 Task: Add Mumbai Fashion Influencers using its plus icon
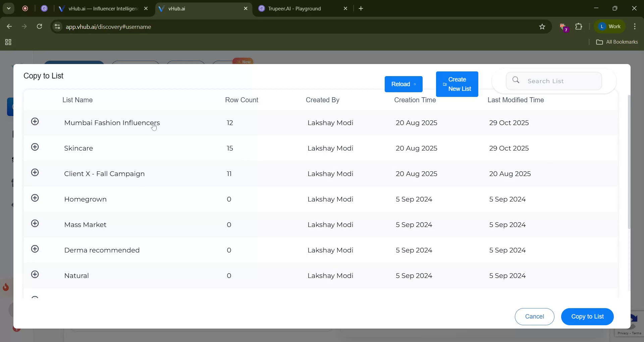click(35, 122)
